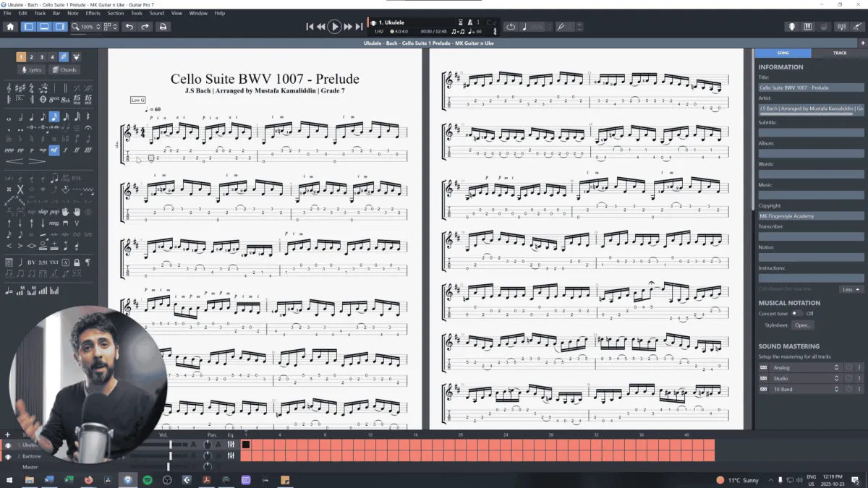Screen dimensions: 868x488
Task: Open the tuning fork tuner icon
Action: 561,27
